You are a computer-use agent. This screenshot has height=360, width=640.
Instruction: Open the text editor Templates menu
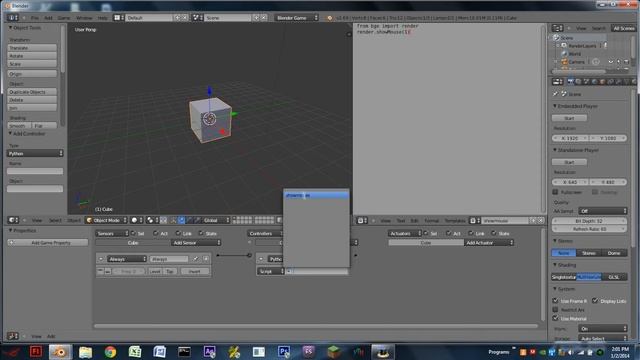tap(455, 221)
